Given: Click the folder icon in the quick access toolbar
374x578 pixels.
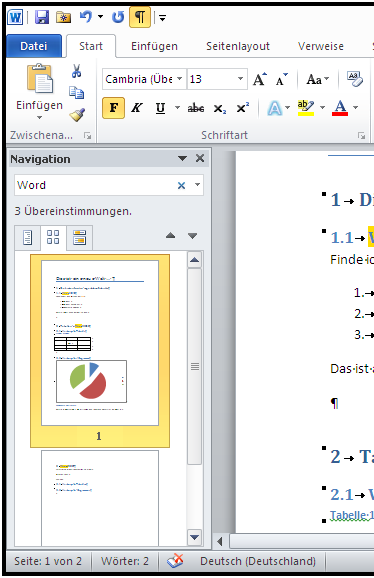Looking at the screenshot, I should pos(63,17).
